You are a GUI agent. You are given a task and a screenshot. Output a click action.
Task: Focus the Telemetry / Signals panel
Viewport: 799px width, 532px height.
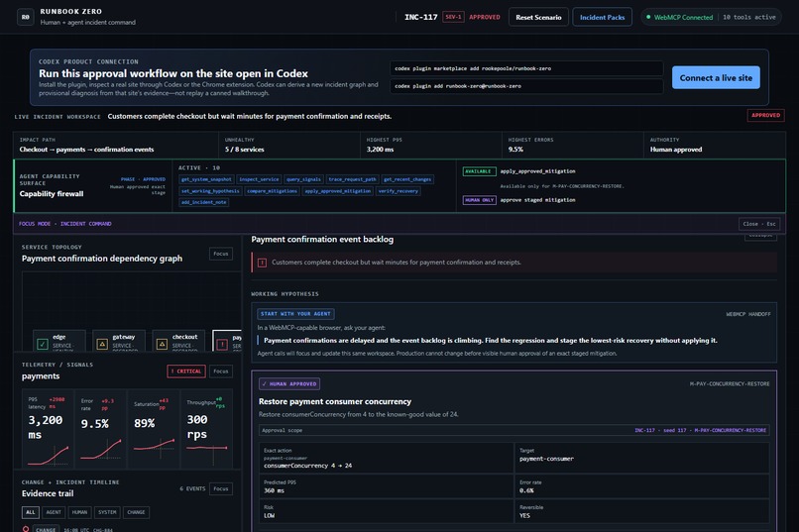pos(221,372)
